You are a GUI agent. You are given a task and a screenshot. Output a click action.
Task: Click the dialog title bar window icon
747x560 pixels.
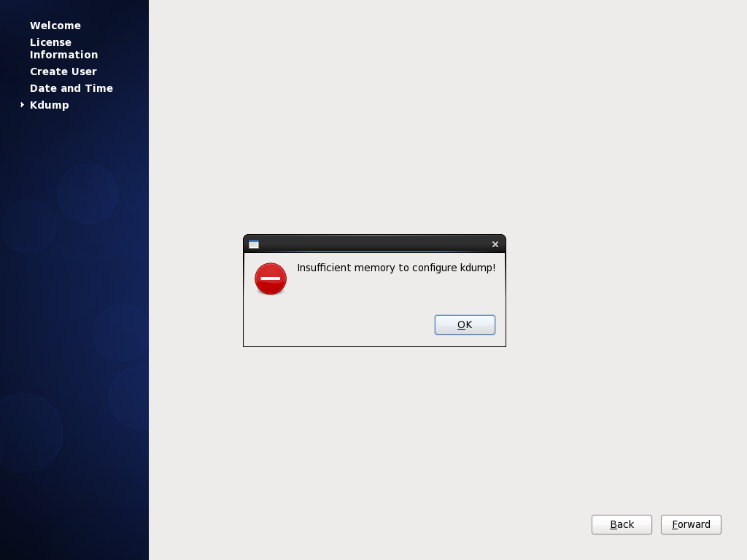(253, 244)
